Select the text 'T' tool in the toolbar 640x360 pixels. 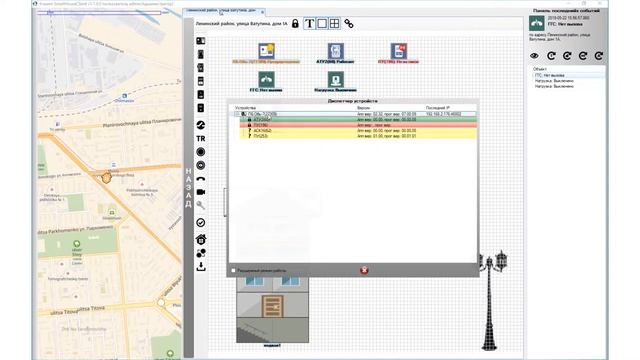309,24
